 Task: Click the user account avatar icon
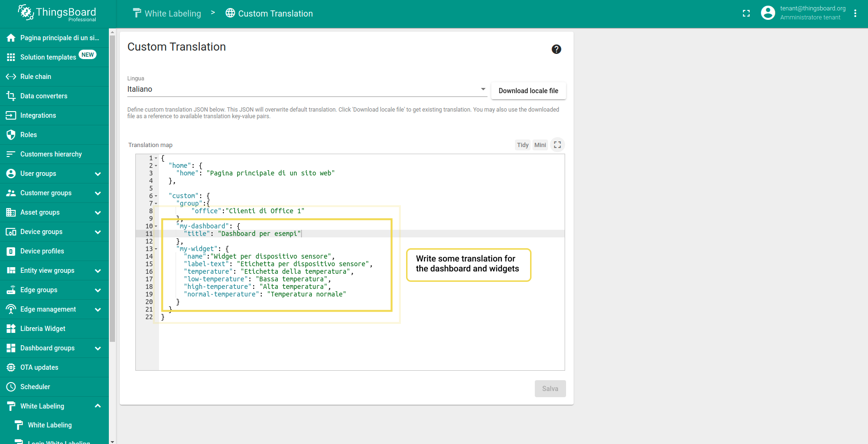[768, 13]
